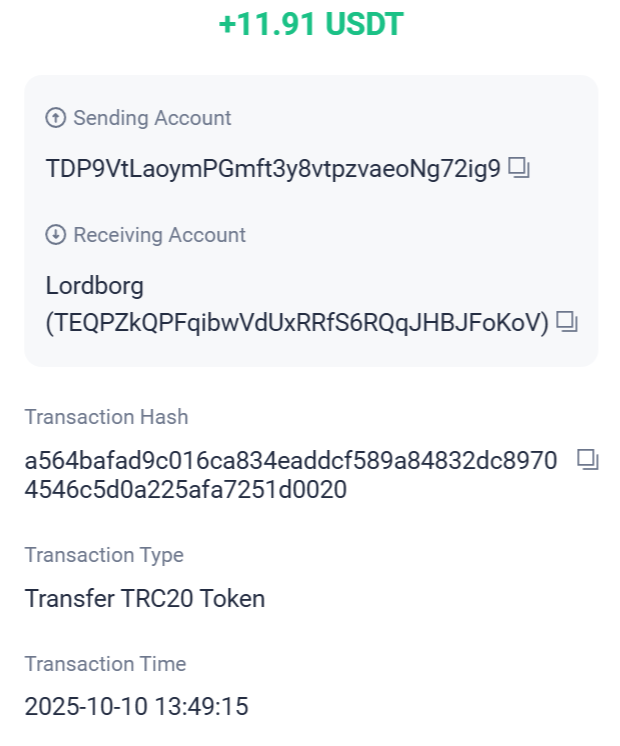Click the Receiving Account down-arrow icon
The width and height of the screenshot is (620, 746).
pos(56,235)
